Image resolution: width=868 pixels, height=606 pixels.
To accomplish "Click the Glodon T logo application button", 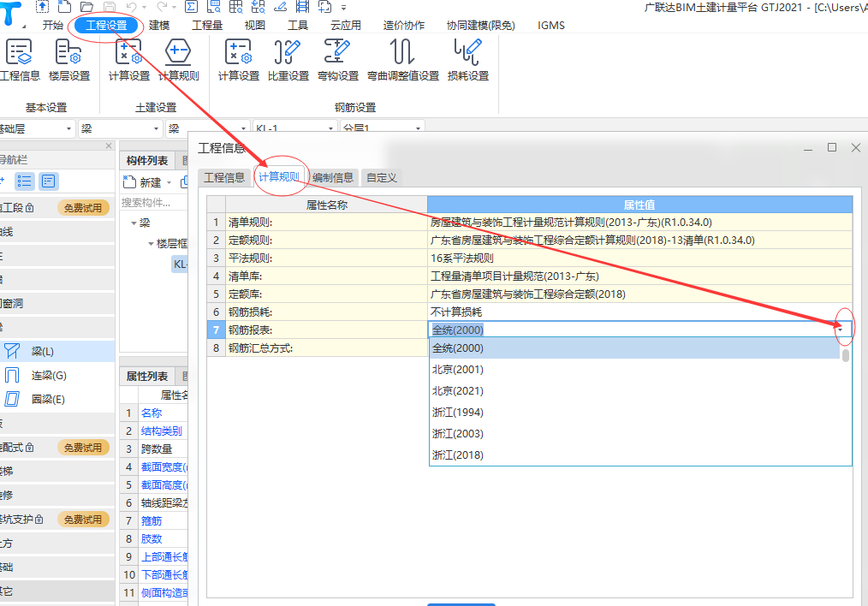I will pyautogui.click(x=11, y=14).
